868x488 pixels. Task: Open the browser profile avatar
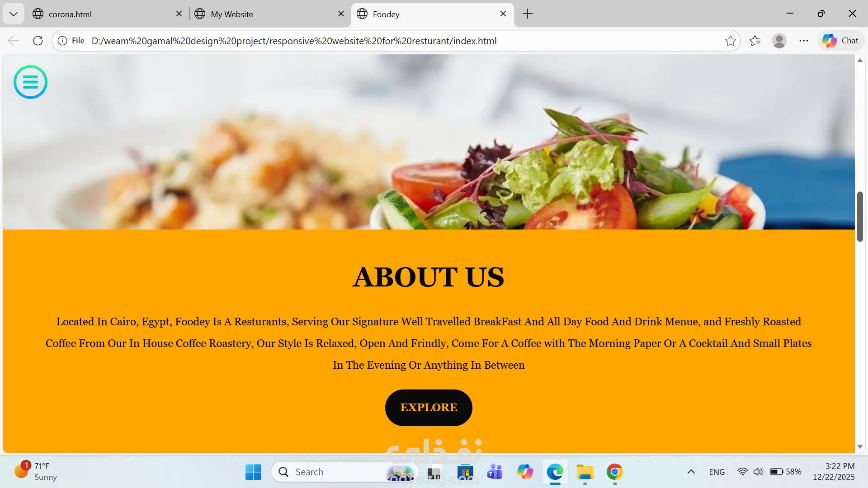(779, 41)
